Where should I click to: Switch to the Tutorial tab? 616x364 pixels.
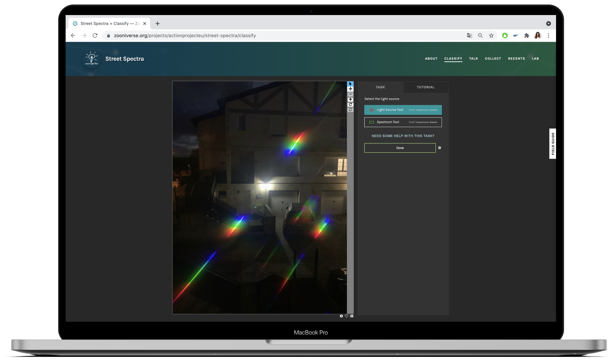425,87
